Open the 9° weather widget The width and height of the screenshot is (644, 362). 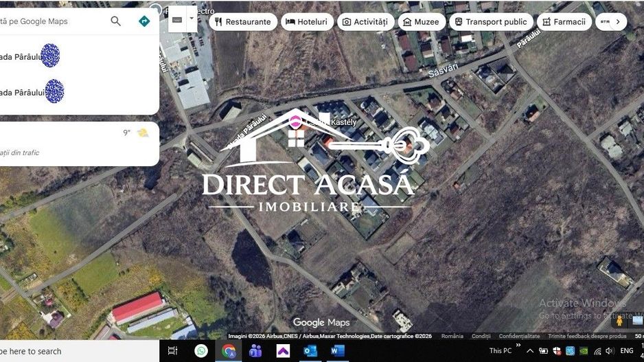point(136,133)
